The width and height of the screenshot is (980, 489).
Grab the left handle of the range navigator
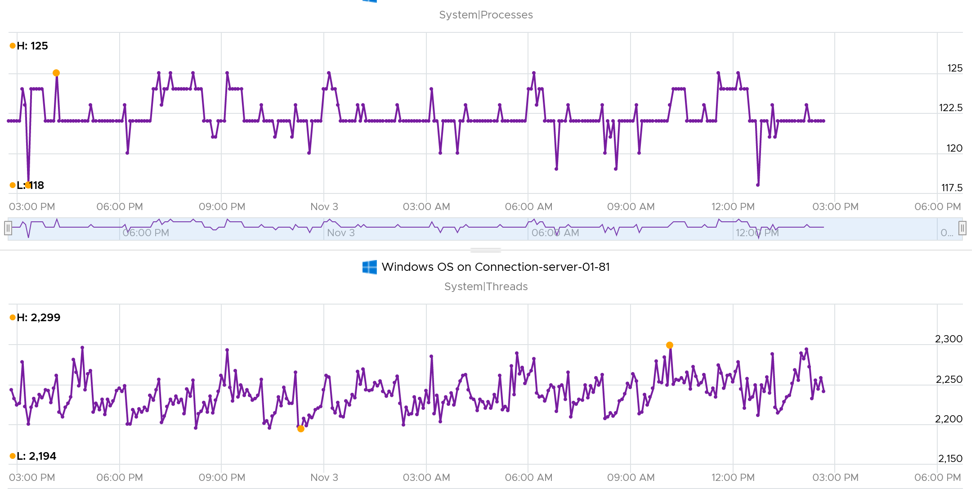click(8, 228)
